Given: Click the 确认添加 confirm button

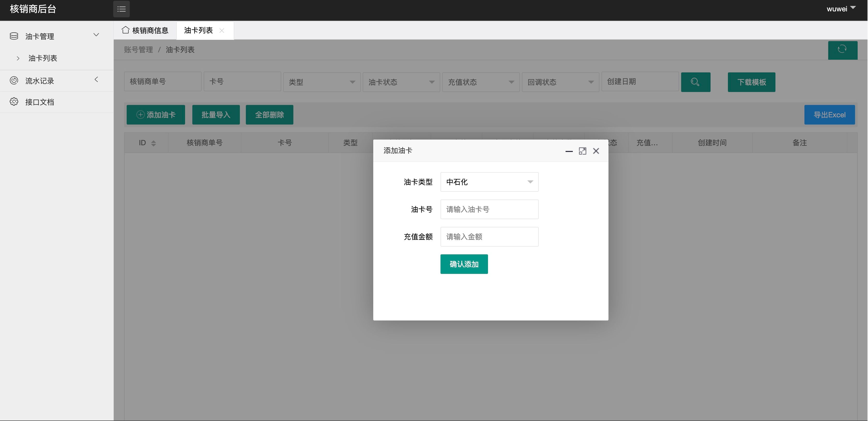Looking at the screenshot, I should 464,264.
